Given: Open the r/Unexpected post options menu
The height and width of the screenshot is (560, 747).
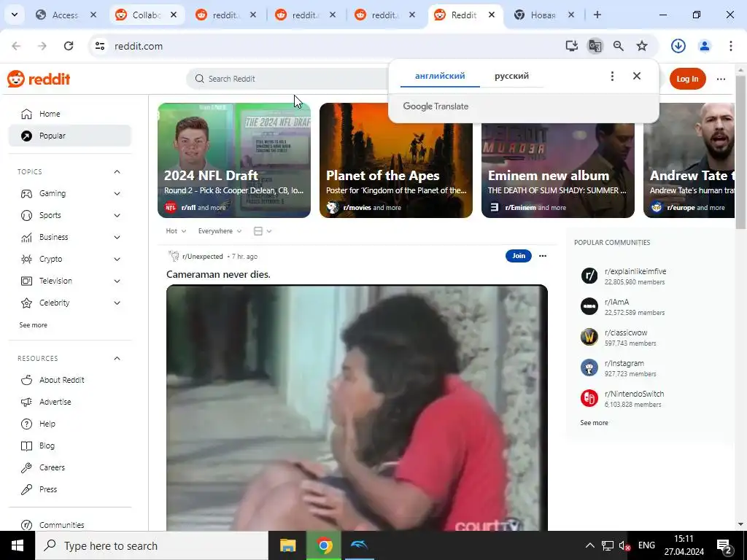Looking at the screenshot, I should [x=543, y=256].
